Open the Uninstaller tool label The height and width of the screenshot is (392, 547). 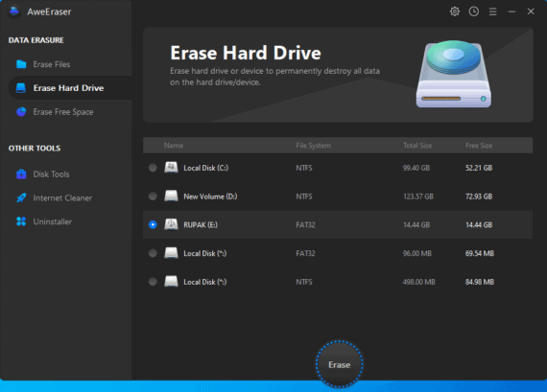point(53,221)
